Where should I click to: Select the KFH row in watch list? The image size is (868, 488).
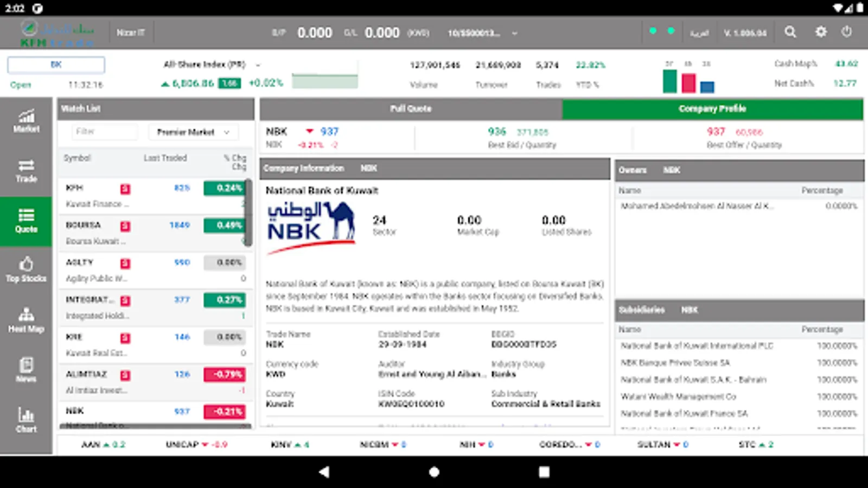(x=155, y=196)
